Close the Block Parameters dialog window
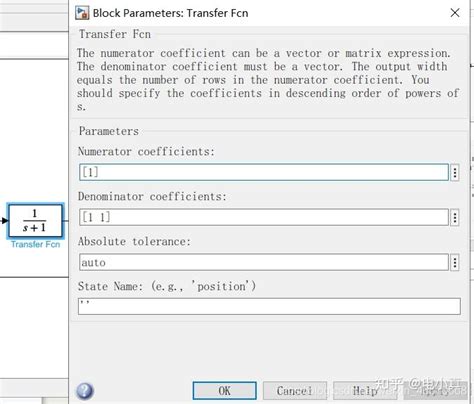474x404 pixels. click(x=455, y=13)
